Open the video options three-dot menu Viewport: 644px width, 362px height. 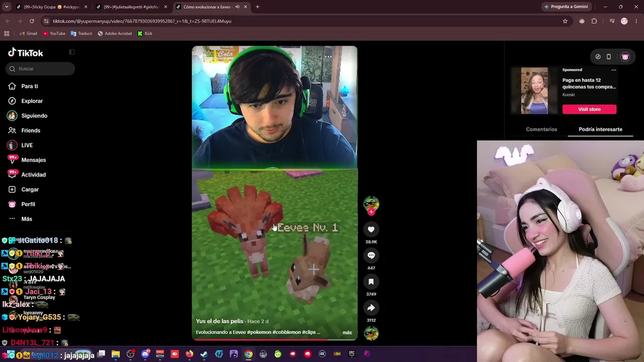[x=328, y=56]
